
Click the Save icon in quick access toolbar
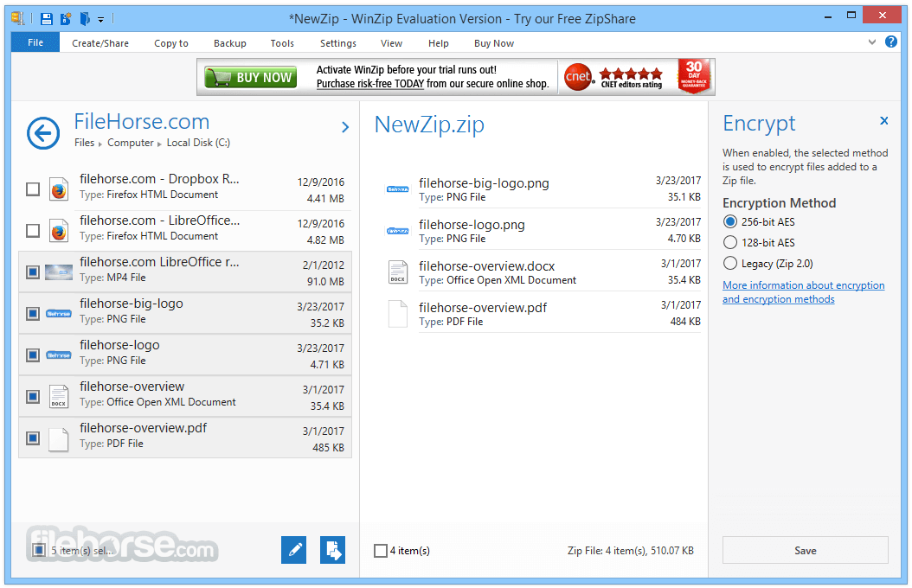(x=47, y=19)
